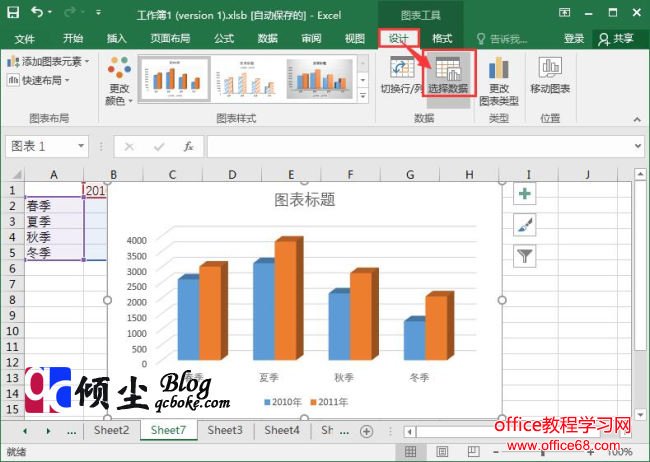This screenshot has width=650, height=462.
Task: Open the 格式 chart tools tab
Action: coord(442,39)
